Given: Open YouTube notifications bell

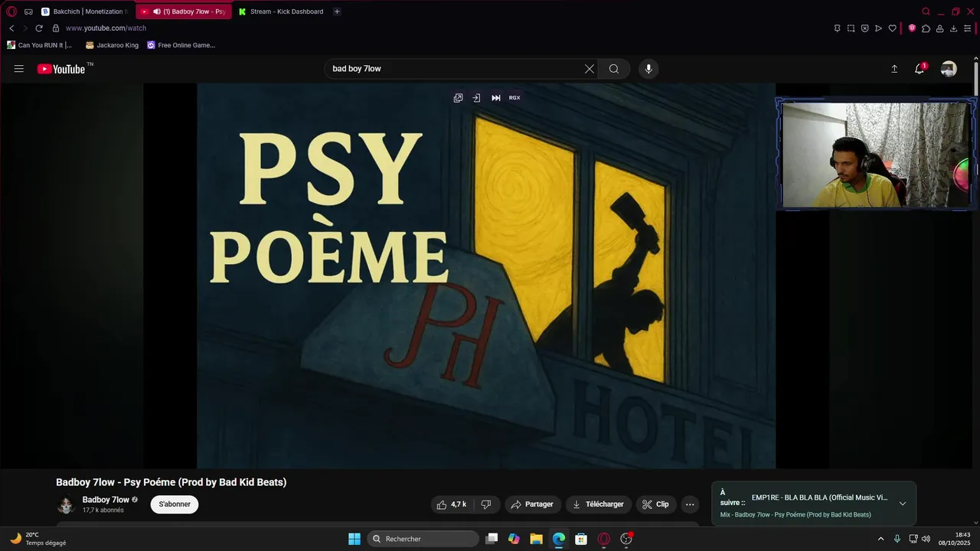Looking at the screenshot, I should 920,69.
